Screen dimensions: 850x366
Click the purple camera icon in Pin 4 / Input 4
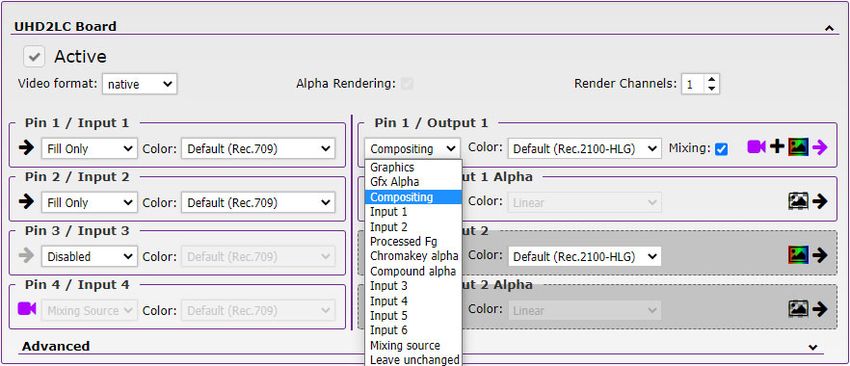pyautogui.click(x=27, y=309)
